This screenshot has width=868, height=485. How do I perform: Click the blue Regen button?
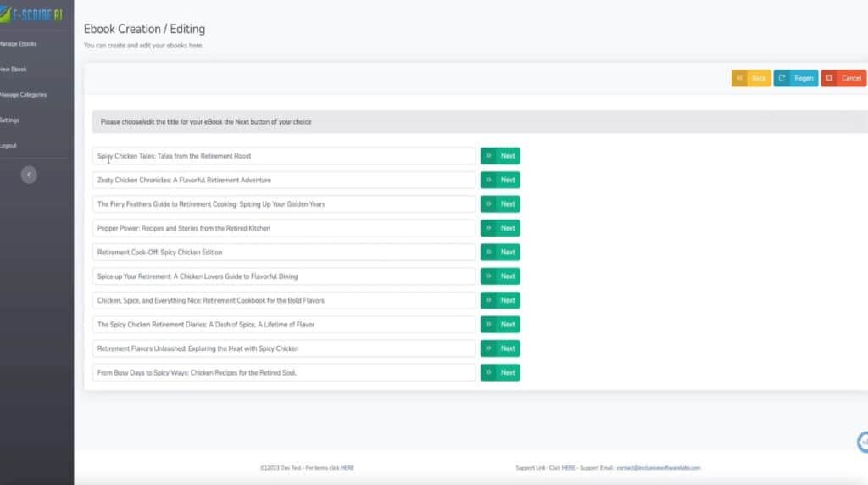(795, 78)
